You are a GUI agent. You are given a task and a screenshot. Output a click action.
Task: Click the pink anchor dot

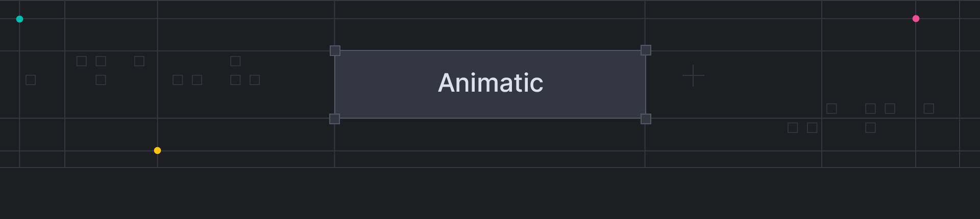(x=916, y=19)
